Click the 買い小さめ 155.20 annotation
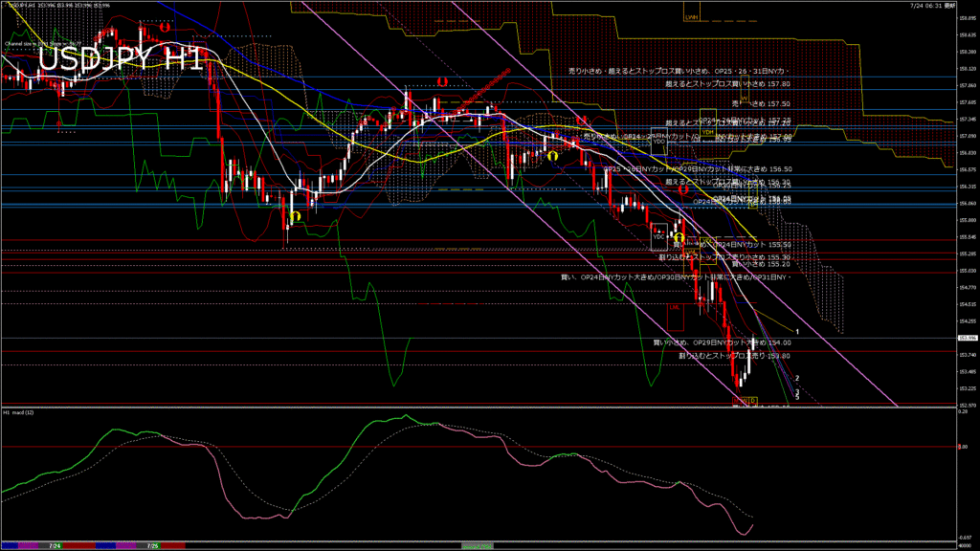 761,264
